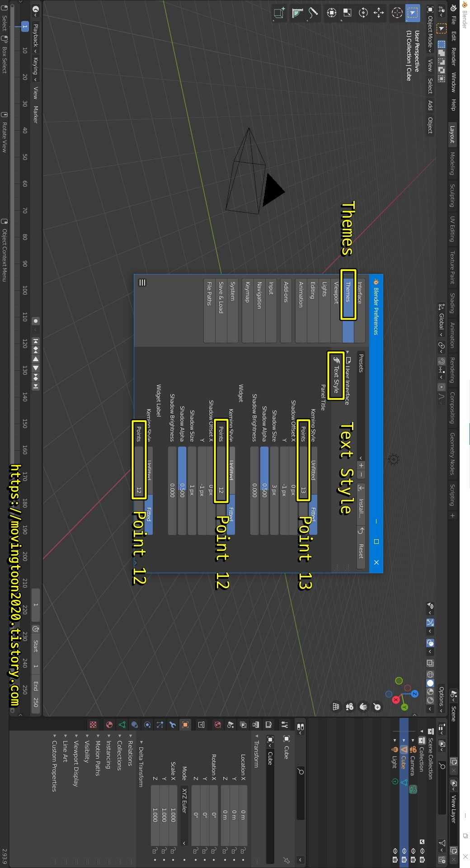Select the Add Cube tool
Screen dimensions: 470x868
[279, 13]
